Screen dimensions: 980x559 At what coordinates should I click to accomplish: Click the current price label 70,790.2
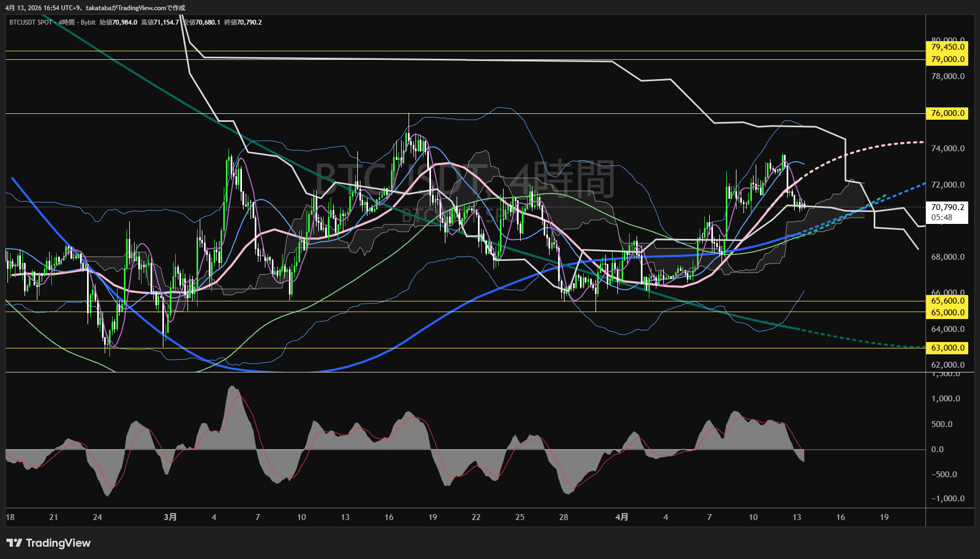pyautogui.click(x=947, y=207)
